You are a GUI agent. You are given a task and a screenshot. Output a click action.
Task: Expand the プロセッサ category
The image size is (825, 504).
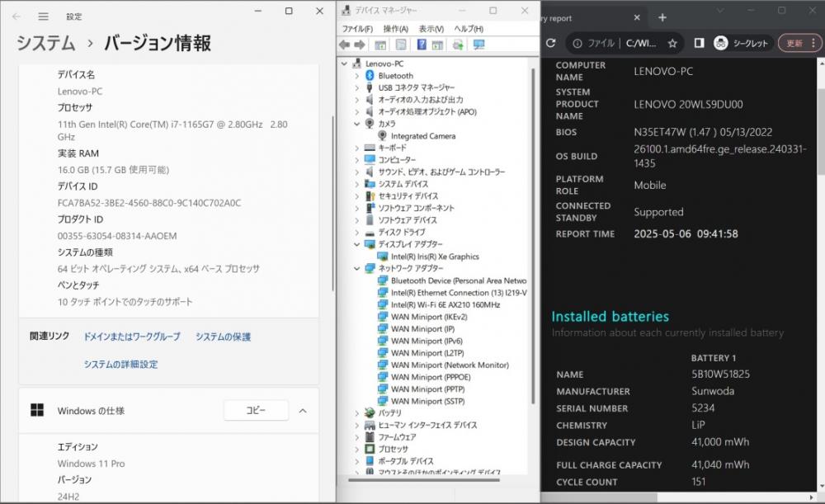357,450
